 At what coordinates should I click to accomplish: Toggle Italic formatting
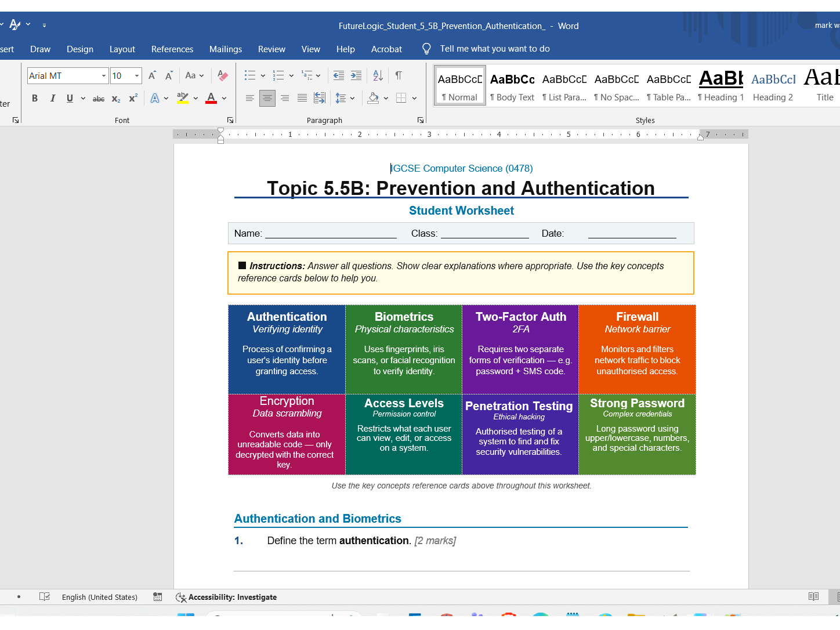click(53, 98)
